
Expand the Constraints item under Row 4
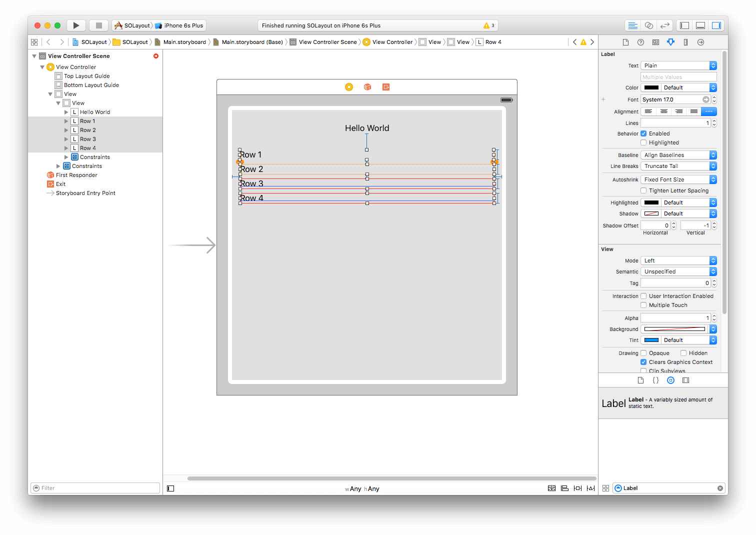66,157
